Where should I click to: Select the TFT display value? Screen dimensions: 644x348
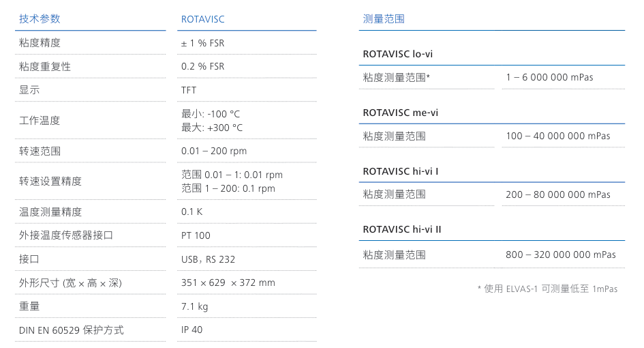(189, 90)
